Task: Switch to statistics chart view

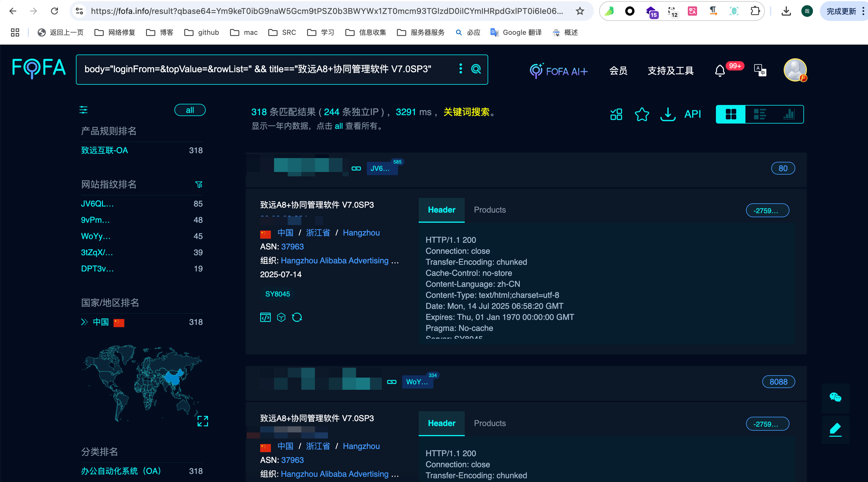Action: [789, 114]
